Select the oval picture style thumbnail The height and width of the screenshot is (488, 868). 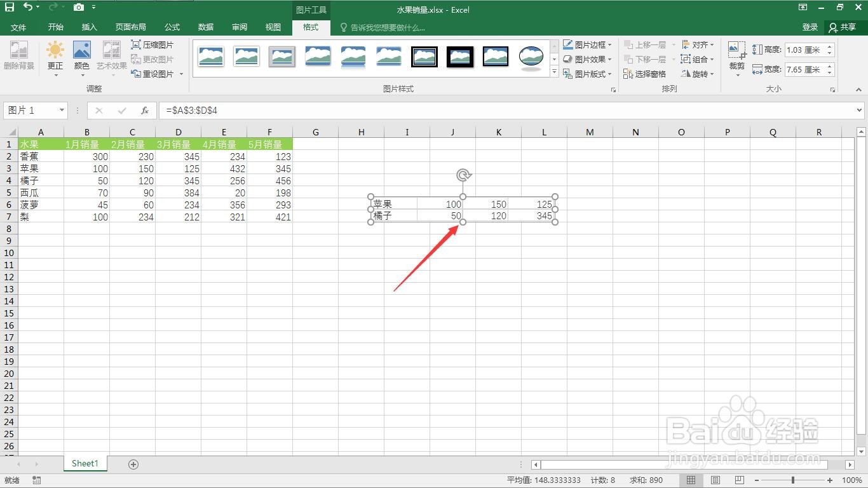pyautogui.click(x=531, y=57)
